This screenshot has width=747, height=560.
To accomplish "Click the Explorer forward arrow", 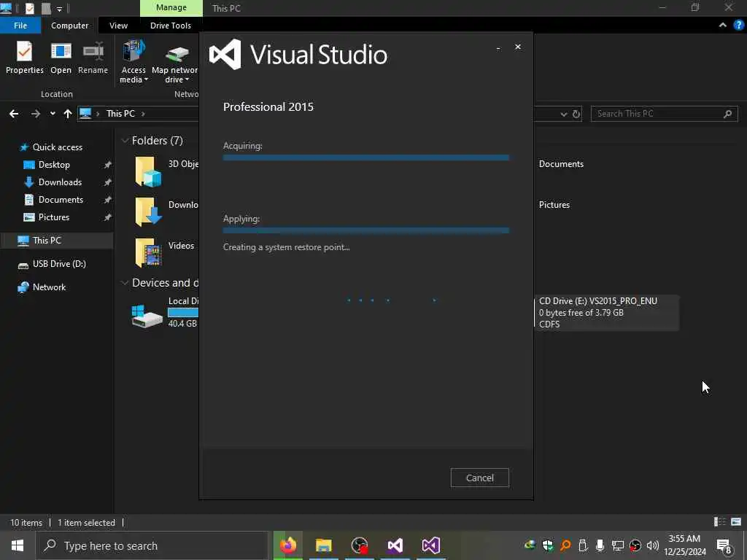I will [36, 113].
